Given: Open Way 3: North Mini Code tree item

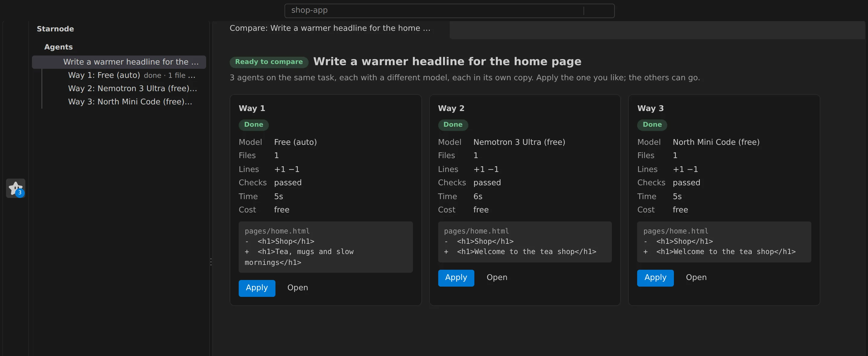Looking at the screenshot, I should coord(119,102).
